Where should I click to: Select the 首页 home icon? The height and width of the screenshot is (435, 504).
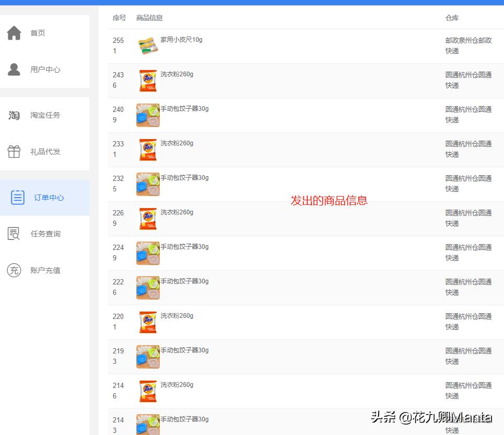(14, 32)
